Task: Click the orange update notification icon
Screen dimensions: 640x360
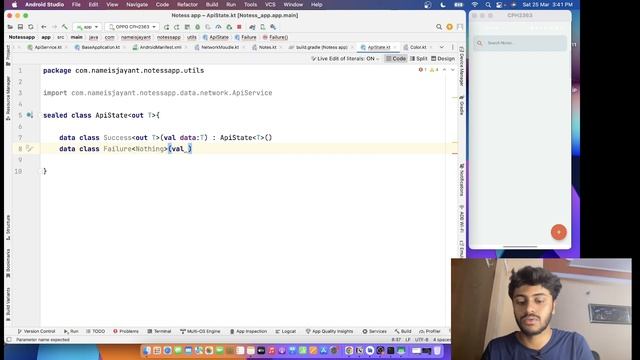Action: [449, 27]
